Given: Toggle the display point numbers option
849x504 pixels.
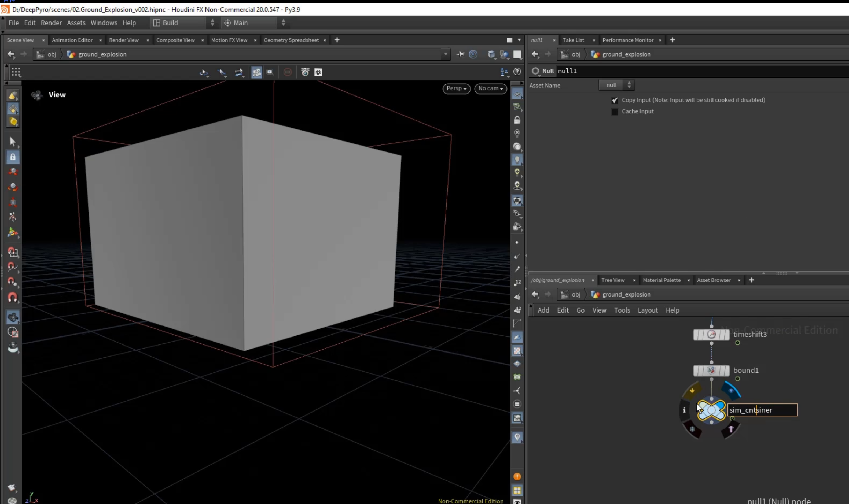Looking at the screenshot, I should pos(517,283).
